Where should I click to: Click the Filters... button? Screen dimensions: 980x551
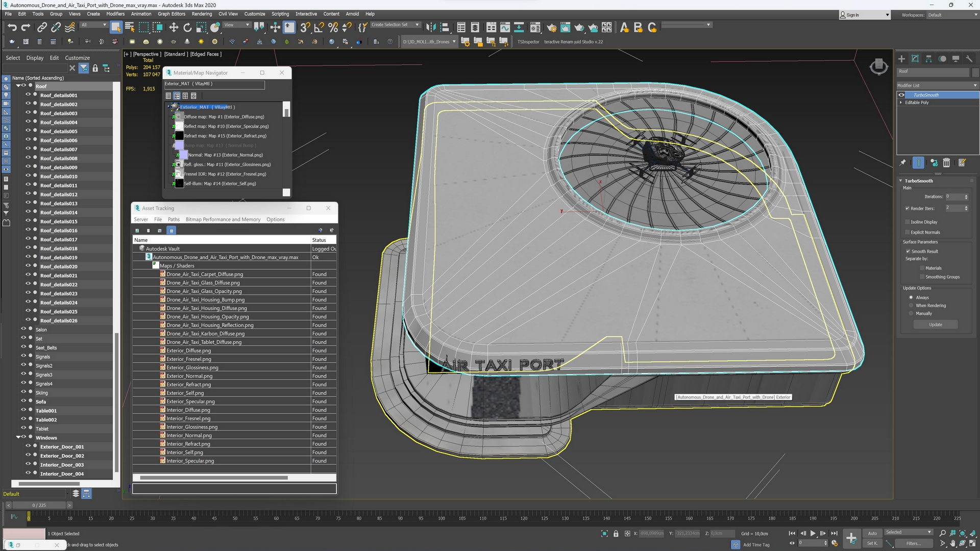[x=913, y=543]
